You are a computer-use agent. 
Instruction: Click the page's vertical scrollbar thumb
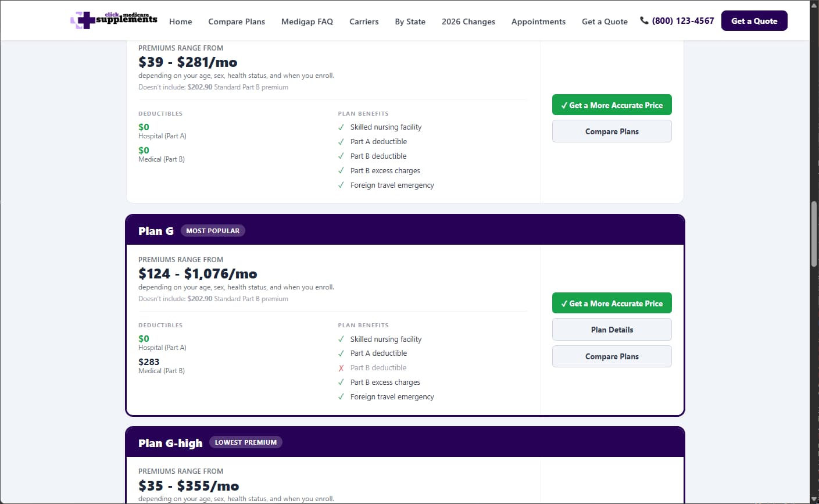pyautogui.click(x=814, y=234)
